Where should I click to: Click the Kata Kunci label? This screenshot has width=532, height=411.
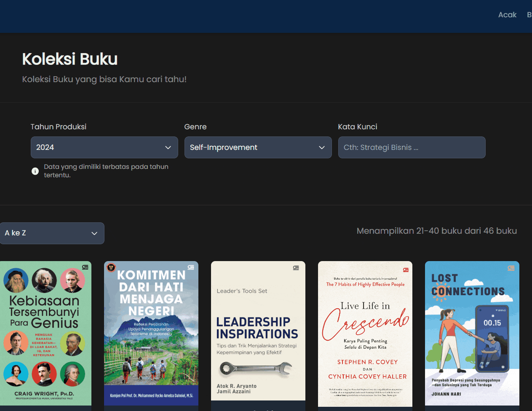(x=358, y=127)
